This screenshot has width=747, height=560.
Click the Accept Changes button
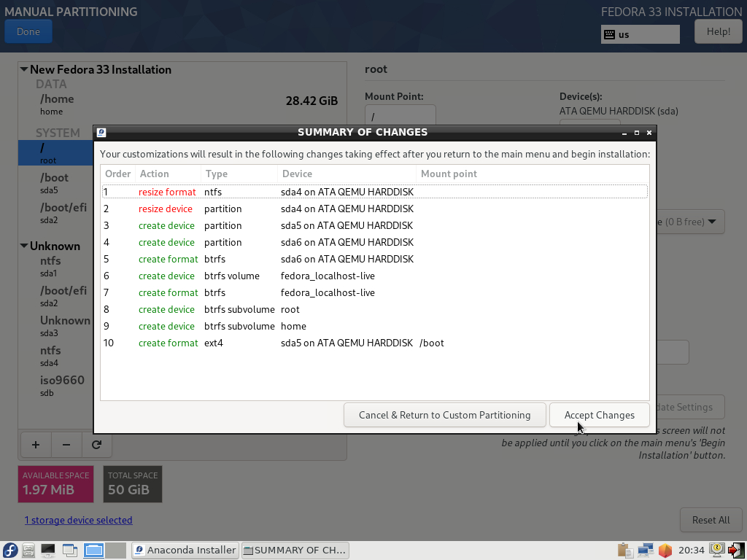[x=600, y=415]
